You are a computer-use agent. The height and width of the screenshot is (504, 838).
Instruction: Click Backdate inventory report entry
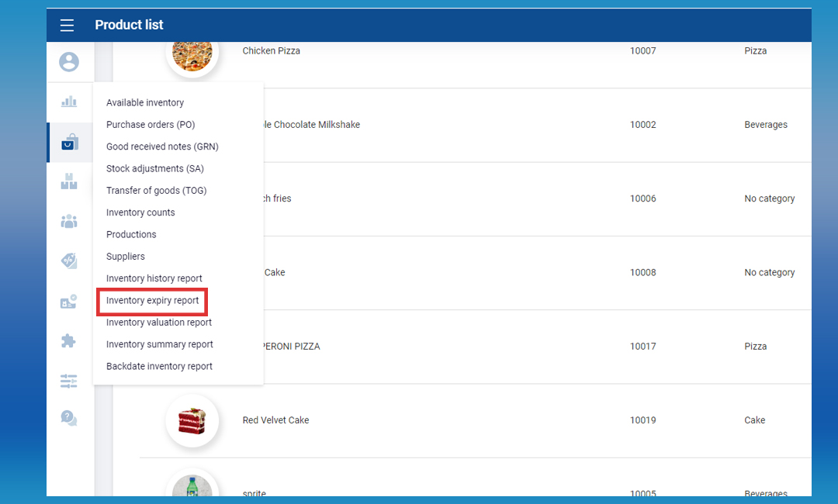(x=159, y=367)
